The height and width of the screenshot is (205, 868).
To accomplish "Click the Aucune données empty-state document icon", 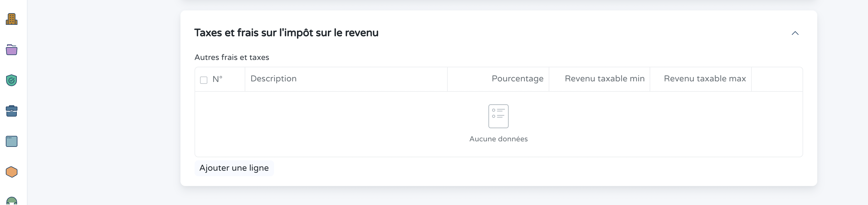I will (498, 116).
